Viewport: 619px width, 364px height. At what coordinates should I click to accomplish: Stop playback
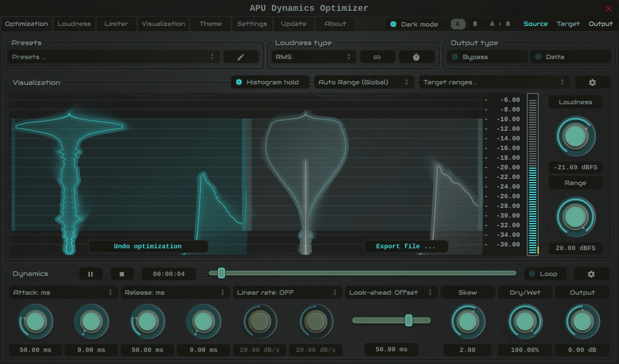click(x=122, y=274)
